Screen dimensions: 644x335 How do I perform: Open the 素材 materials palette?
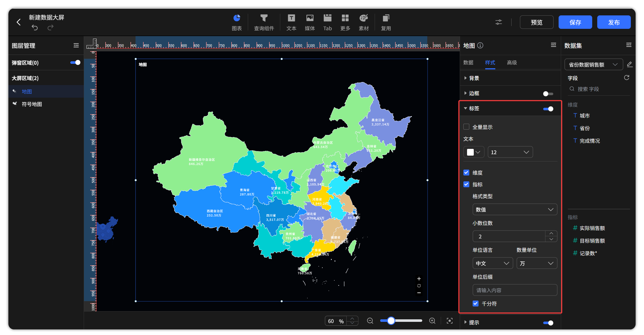(363, 22)
